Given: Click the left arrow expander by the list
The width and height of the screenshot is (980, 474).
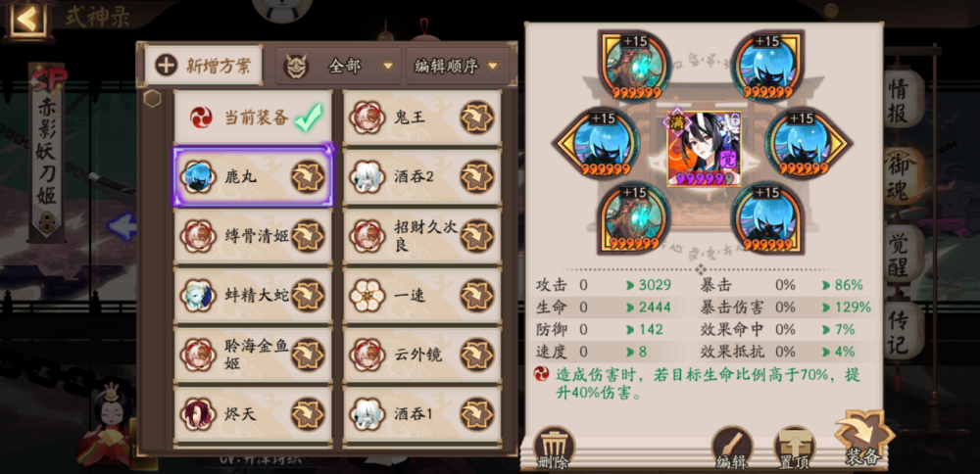Looking at the screenshot, I should (122, 226).
